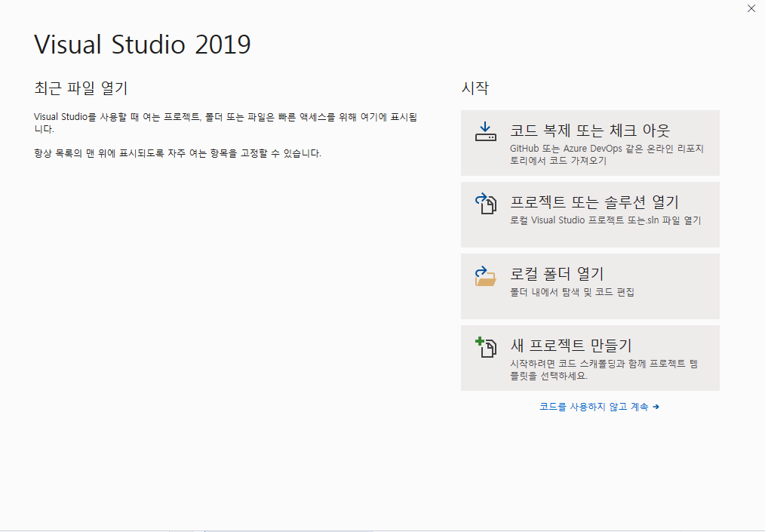Select 프로젝트 또는 솔루션 열기 card title
The width and height of the screenshot is (765, 532).
pyautogui.click(x=594, y=202)
